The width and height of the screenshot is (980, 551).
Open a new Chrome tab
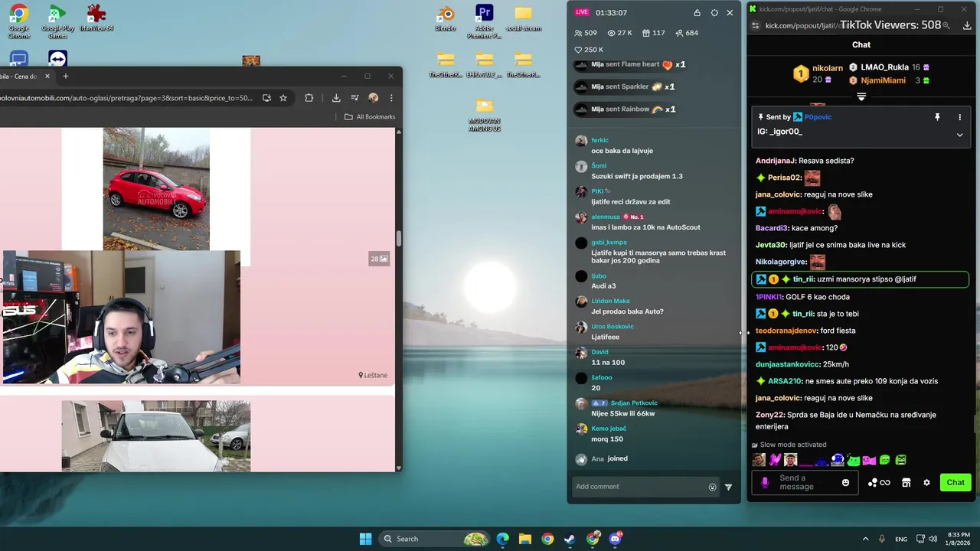click(x=66, y=76)
